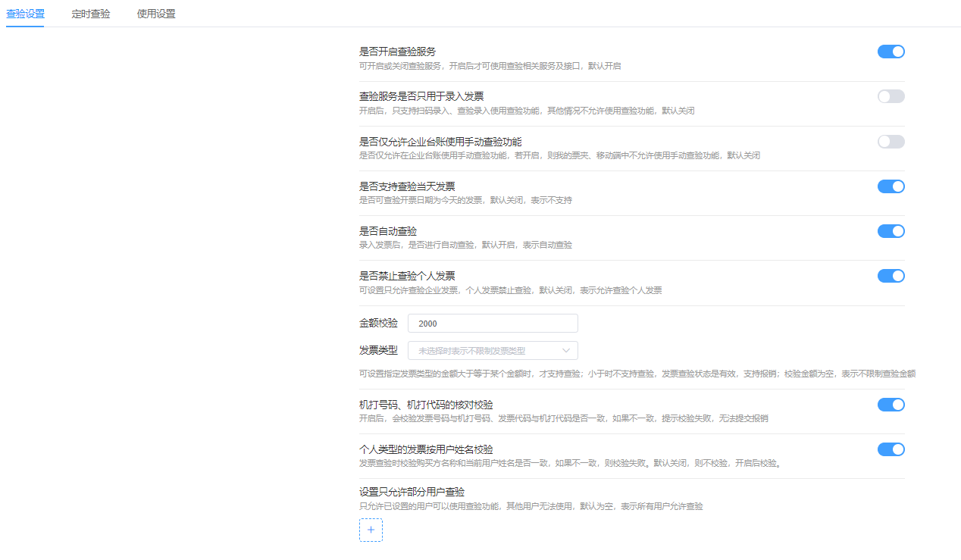
Task: Enable the 是否仅允许企业台账使用手动查验功能 switch
Action: coord(891,142)
